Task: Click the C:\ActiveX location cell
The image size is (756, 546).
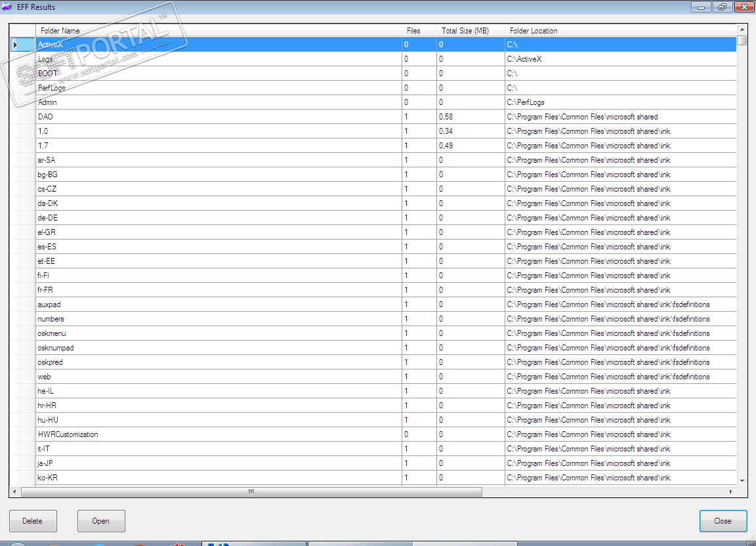Action: [621, 59]
